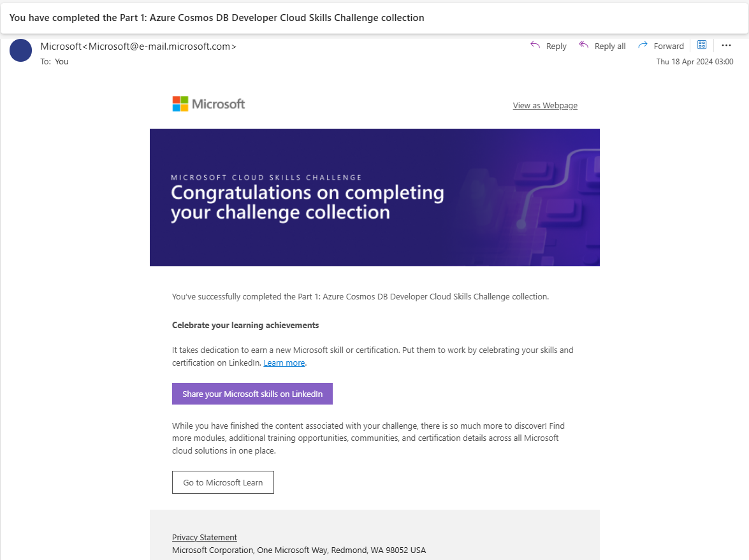Viewport: 749px width, 560px height.
Task: Click the Reply all text button
Action: (610, 47)
